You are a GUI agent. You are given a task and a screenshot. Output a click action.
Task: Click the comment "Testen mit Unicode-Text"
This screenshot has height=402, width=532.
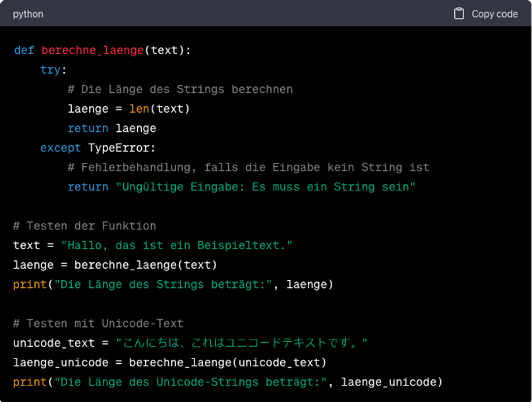tap(98, 324)
